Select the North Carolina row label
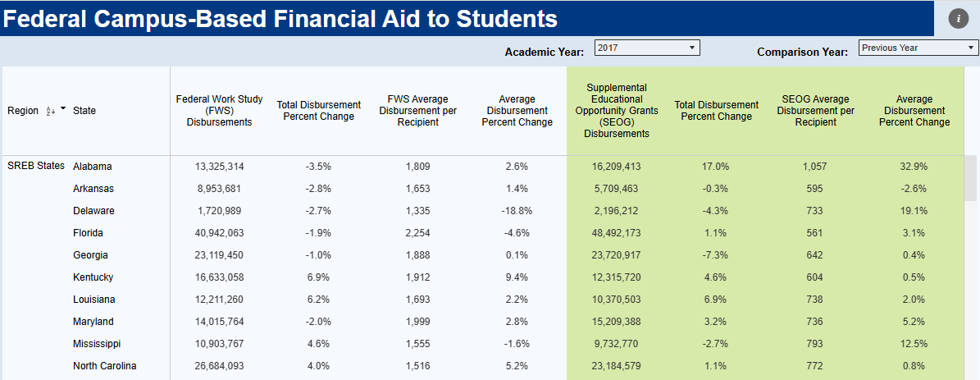 [x=104, y=366]
